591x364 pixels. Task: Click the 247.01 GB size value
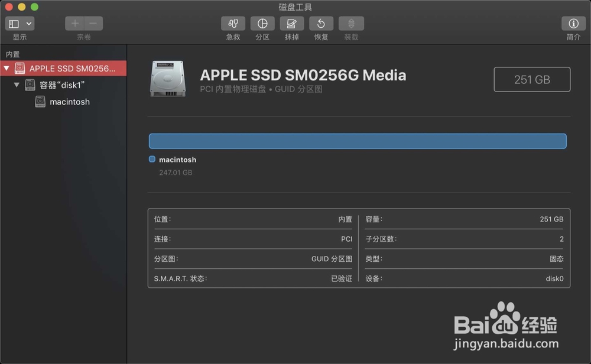tap(176, 173)
